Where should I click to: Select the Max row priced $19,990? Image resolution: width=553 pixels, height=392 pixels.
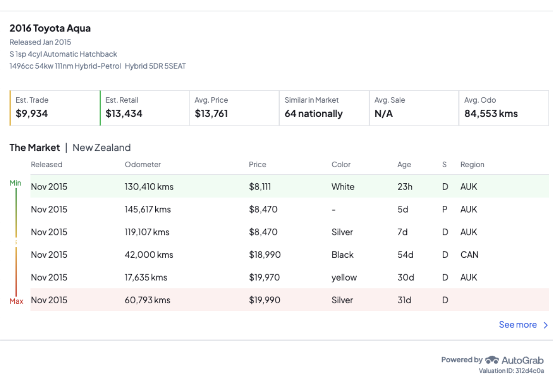click(x=289, y=300)
